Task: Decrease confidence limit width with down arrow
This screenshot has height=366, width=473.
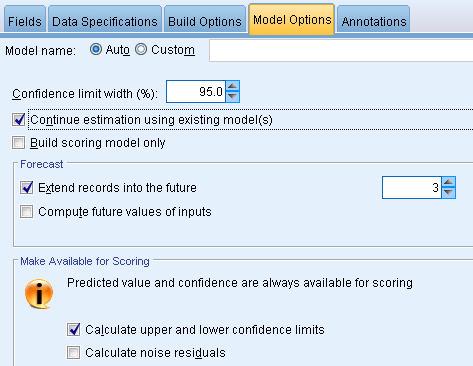Action: pos(232,97)
